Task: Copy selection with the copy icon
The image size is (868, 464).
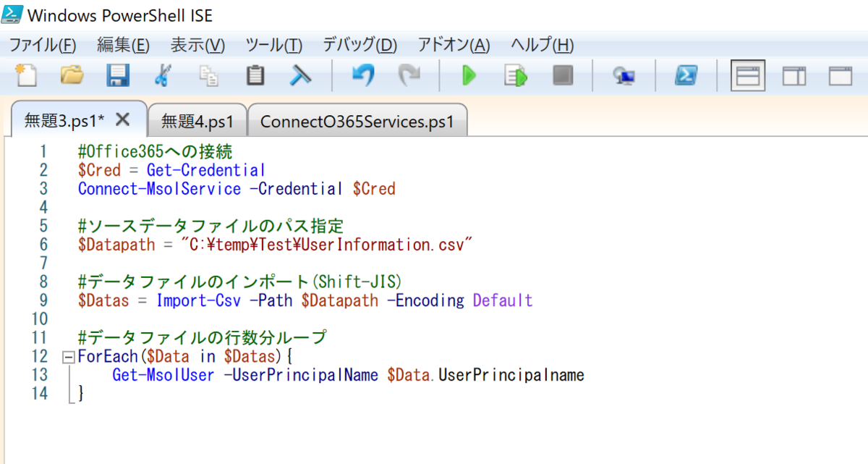Action: click(209, 75)
